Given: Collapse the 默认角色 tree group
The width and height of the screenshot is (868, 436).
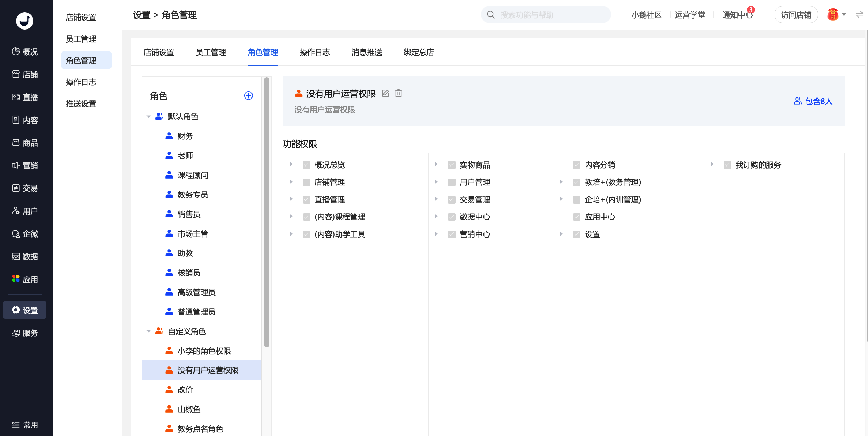Looking at the screenshot, I should (149, 117).
